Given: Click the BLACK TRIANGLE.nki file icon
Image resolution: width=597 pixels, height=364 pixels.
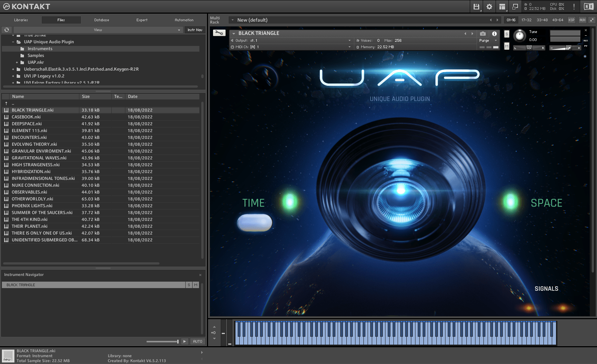Looking at the screenshot, I should click(x=6, y=110).
